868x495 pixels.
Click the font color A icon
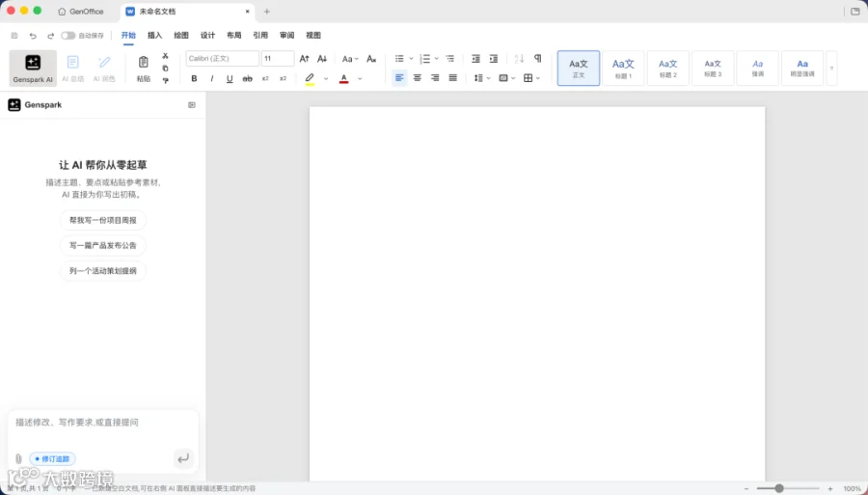pyautogui.click(x=343, y=78)
